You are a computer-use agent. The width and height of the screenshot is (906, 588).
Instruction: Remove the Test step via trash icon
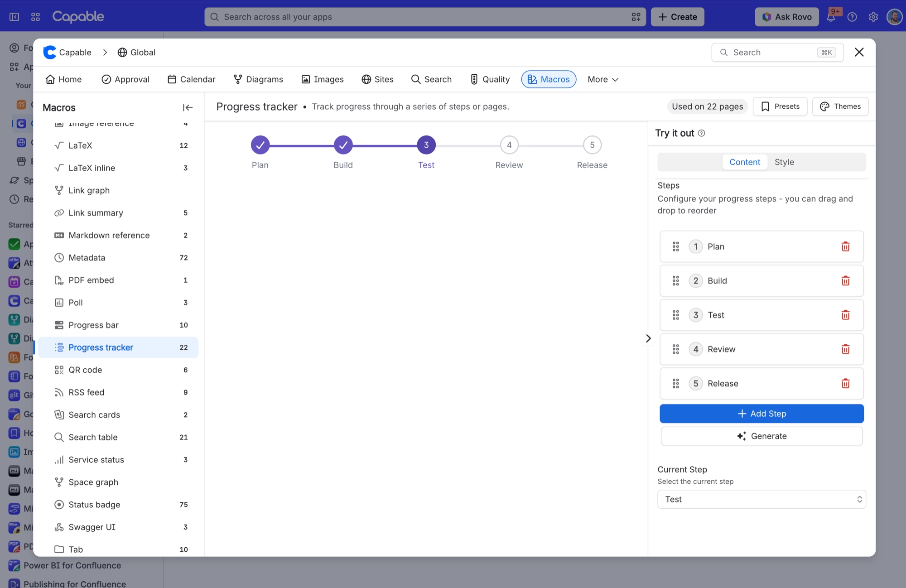coord(845,315)
